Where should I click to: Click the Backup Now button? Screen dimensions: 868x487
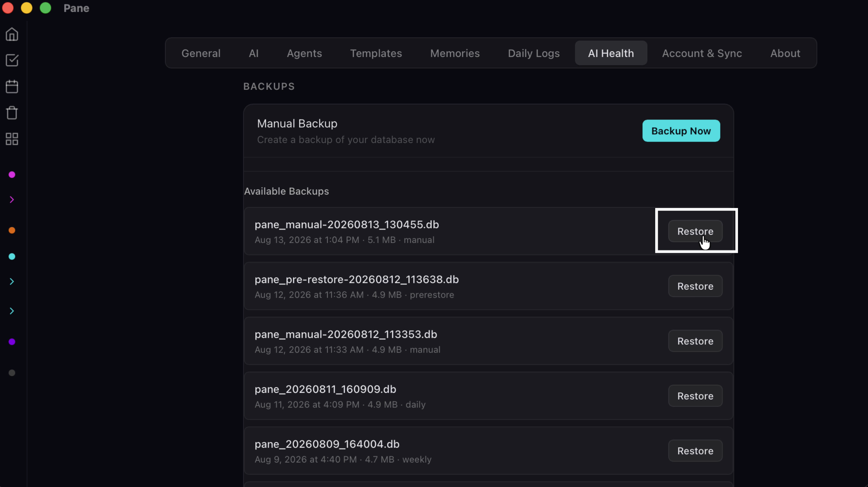click(x=681, y=131)
